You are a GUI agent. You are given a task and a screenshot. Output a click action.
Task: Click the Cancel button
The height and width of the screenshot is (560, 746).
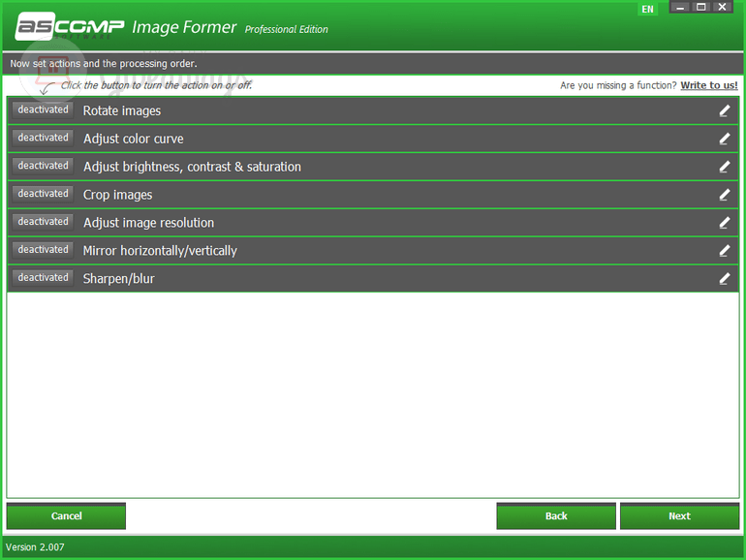click(66, 516)
